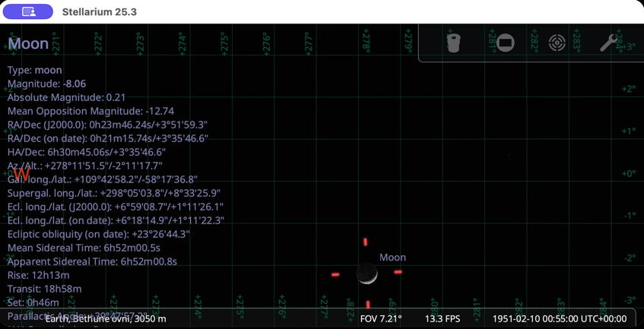
Task: Click the RA/Dec (J2000.0) coordinates line
Action: coord(107,125)
